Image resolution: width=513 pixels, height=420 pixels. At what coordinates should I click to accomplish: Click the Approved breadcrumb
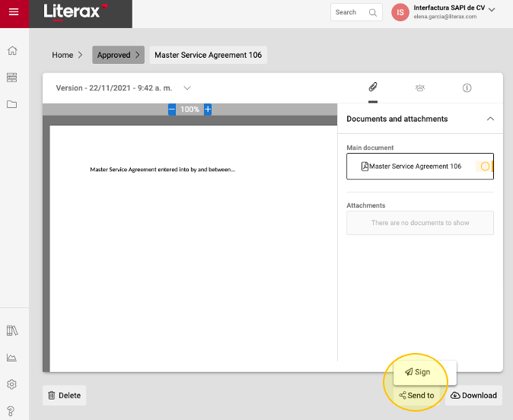click(118, 55)
